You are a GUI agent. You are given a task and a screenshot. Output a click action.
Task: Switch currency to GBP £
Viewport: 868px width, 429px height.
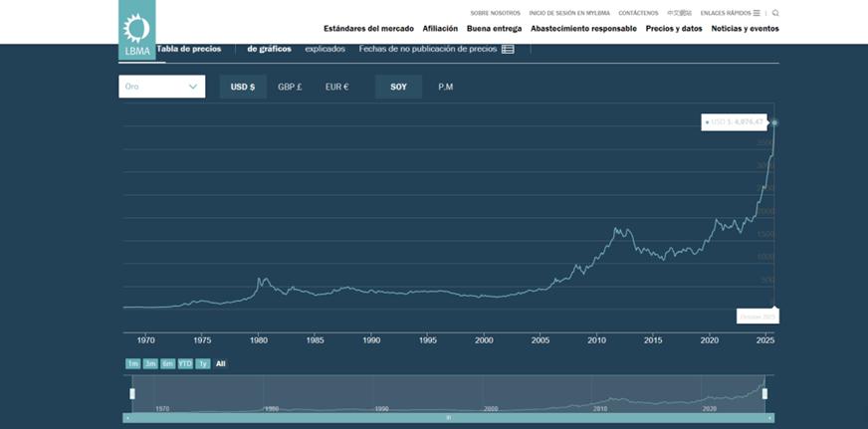290,87
